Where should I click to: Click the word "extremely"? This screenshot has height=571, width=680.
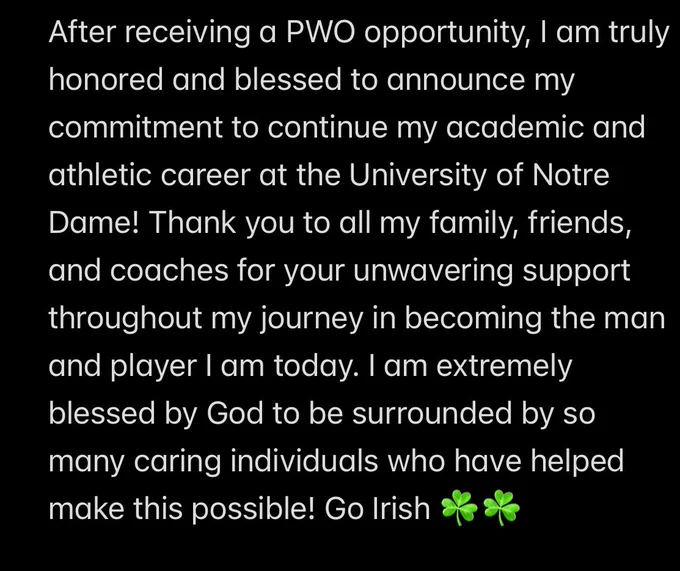pyautogui.click(x=504, y=368)
